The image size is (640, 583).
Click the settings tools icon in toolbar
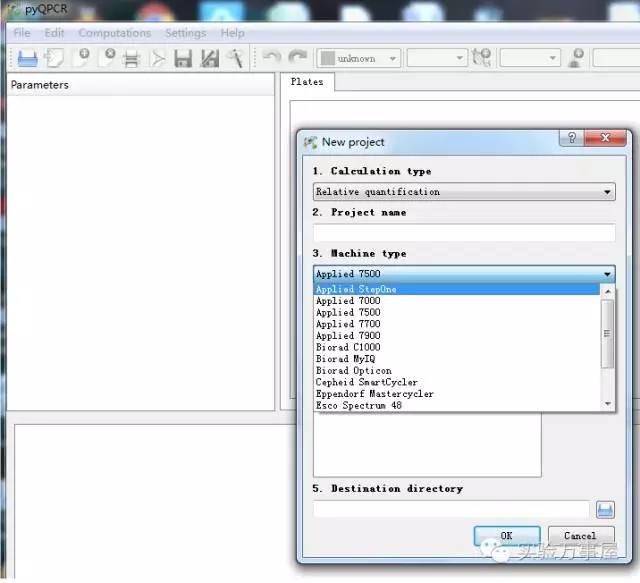(236, 58)
